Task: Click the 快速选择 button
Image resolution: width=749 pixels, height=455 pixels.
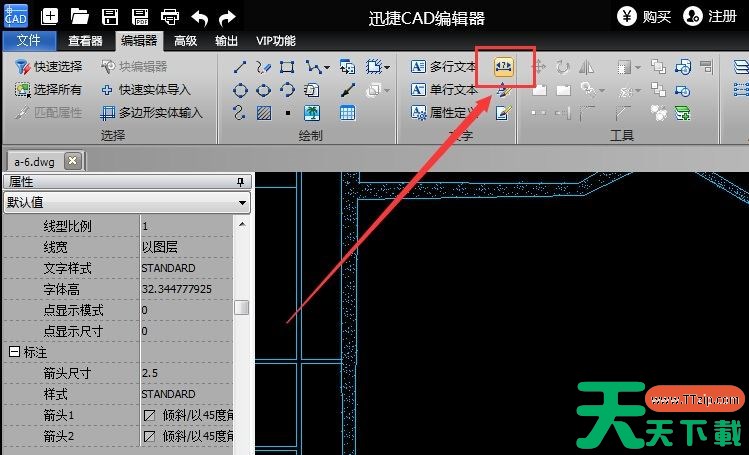Action: 49,67
